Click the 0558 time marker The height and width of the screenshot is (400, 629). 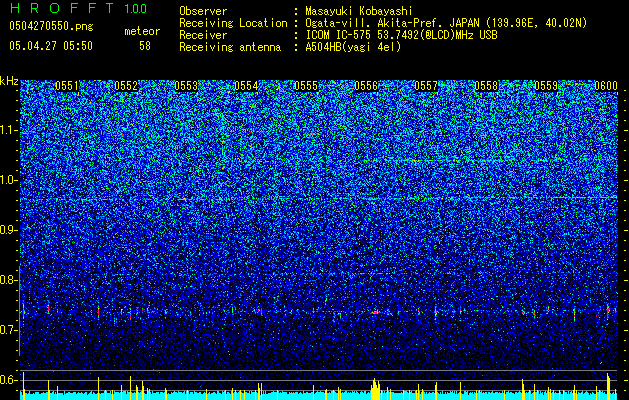pos(486,86)
